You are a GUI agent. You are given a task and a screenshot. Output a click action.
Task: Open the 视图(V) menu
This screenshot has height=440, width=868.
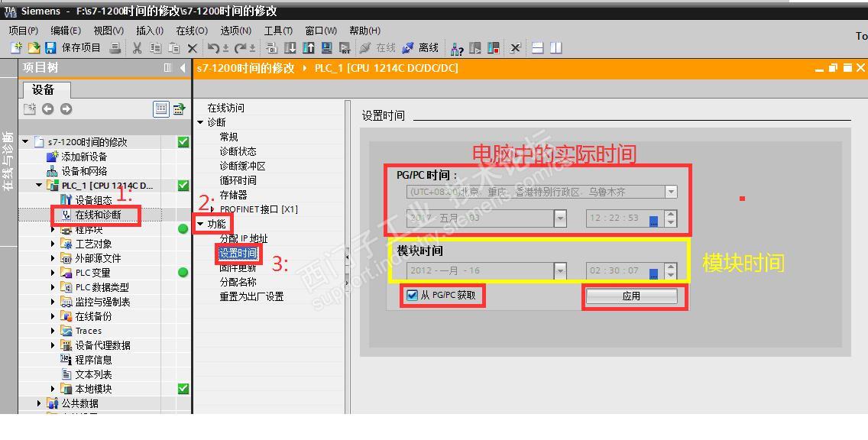click(108, 31)
